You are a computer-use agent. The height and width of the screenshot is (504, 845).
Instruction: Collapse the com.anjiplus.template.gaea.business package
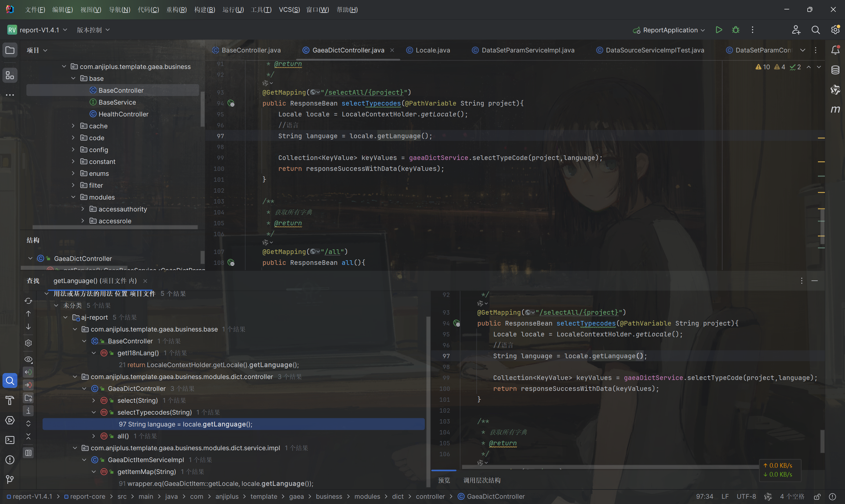pos(64,67)
